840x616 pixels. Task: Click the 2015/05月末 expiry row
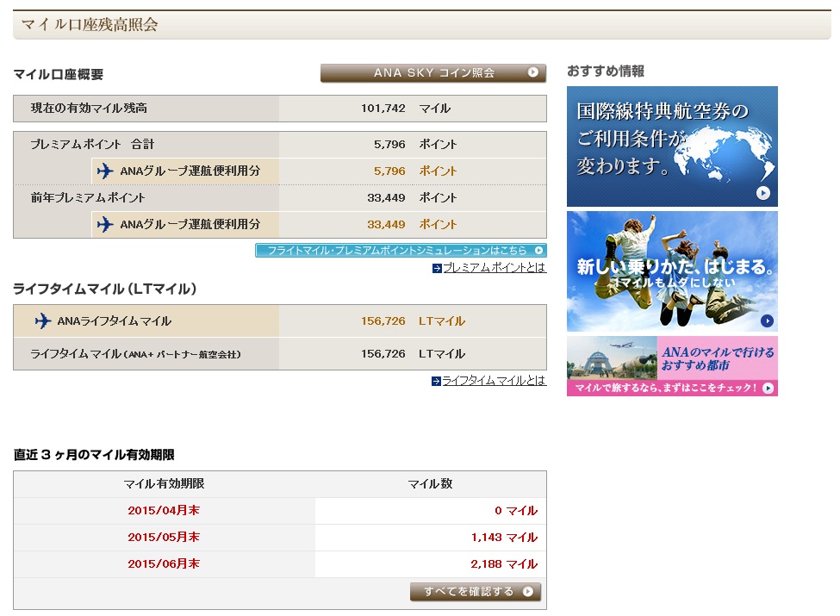(x=280, y=538)
